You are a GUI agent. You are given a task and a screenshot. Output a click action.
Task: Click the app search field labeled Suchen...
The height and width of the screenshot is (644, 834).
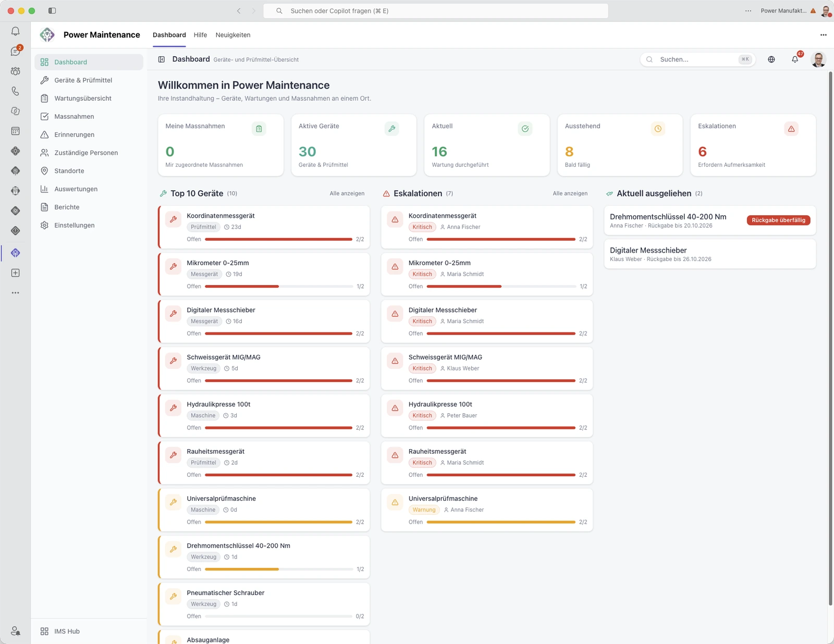tap(697, 59)
